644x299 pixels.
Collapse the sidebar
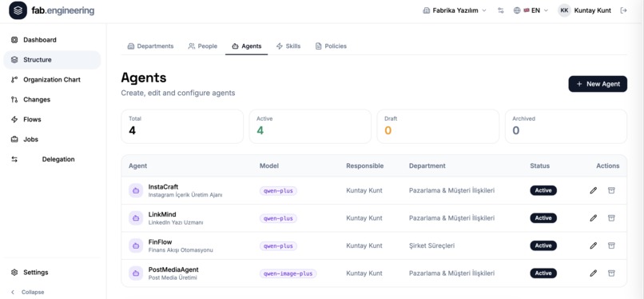coord(28,292)
